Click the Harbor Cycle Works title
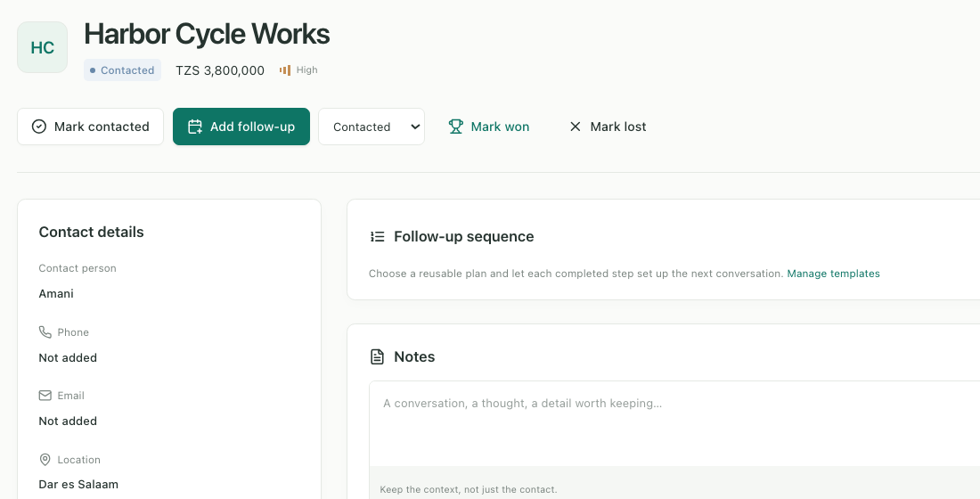The image size is (980, 499). (207, 34)
